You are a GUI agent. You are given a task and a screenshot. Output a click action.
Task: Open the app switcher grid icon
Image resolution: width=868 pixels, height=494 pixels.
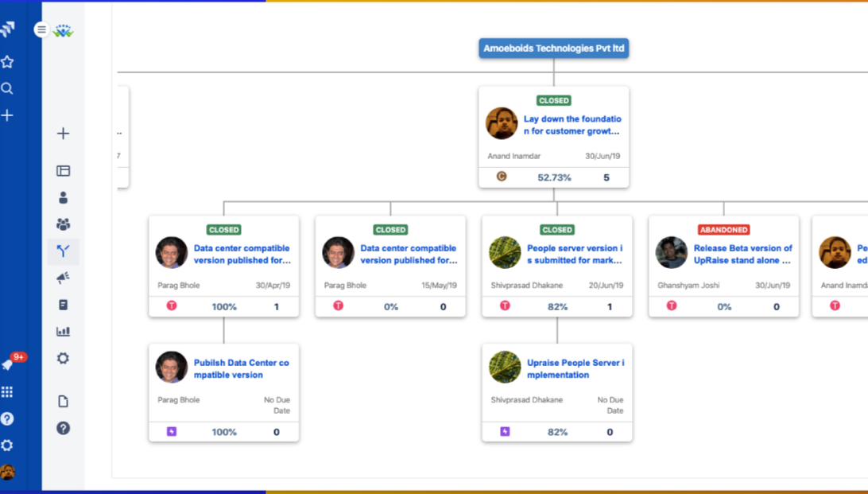[x=7, y=391]
